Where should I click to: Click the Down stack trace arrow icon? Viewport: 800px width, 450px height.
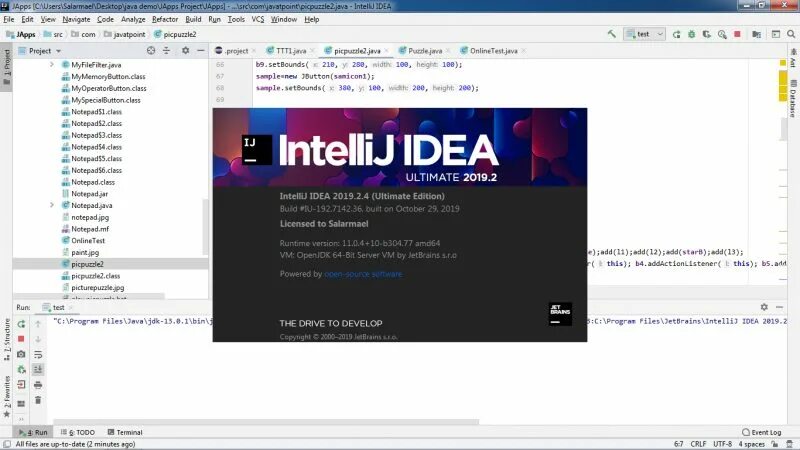(38, 339)
